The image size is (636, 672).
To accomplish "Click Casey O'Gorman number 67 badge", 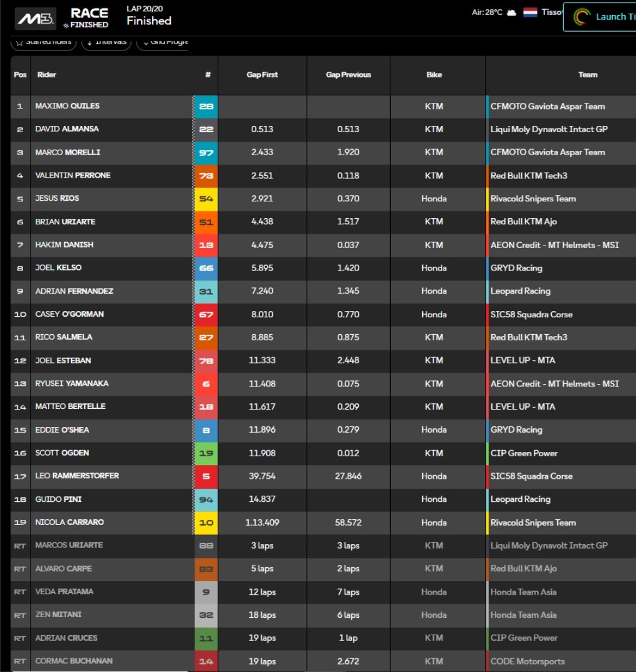I will (x=206, y=315).
